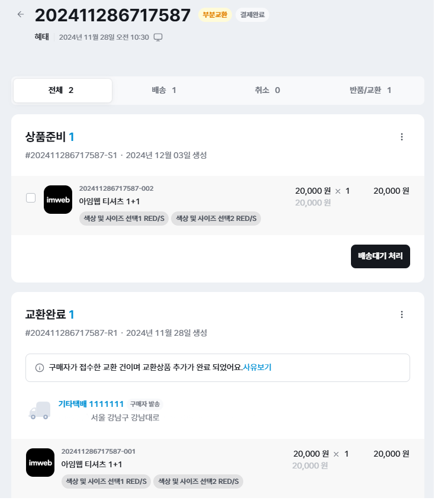The image size is (435, 504).
Task: Switch to the 취소 0 tab
Action: point(268,91)
